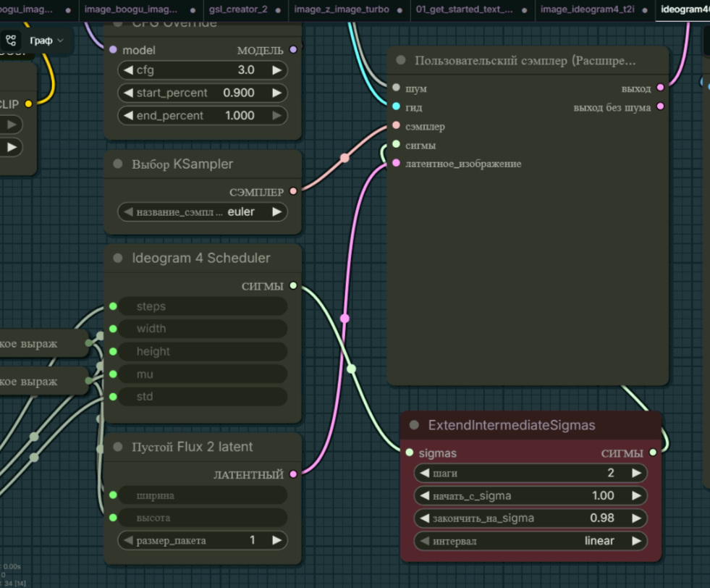Screen dimensions: 710x588
Task: Open the euler sampler name dropdown
Action: [203, 212]
